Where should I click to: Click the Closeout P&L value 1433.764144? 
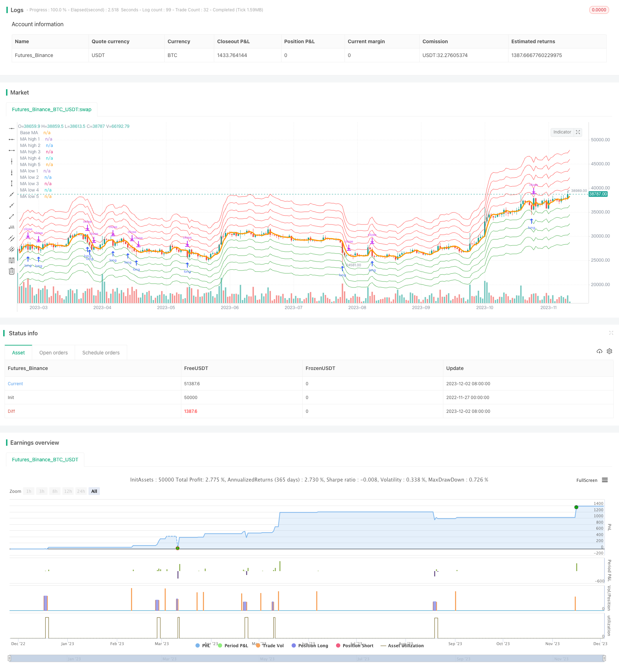[232, 55]
